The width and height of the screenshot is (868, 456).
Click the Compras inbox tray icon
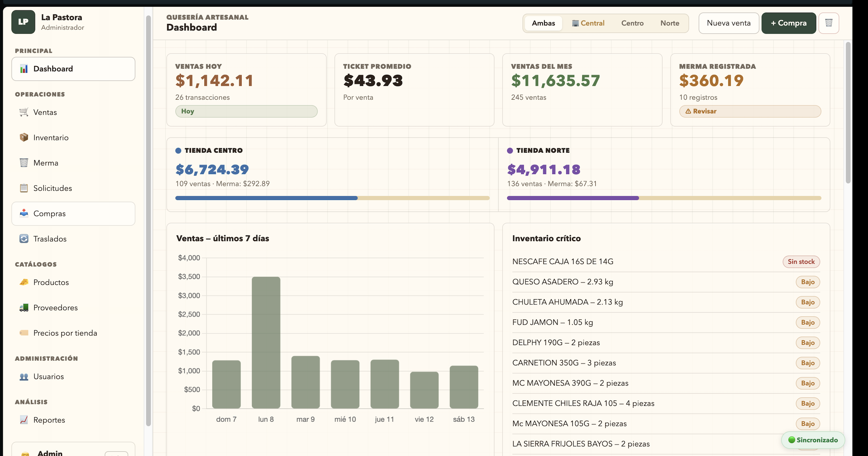pos(23,213)
